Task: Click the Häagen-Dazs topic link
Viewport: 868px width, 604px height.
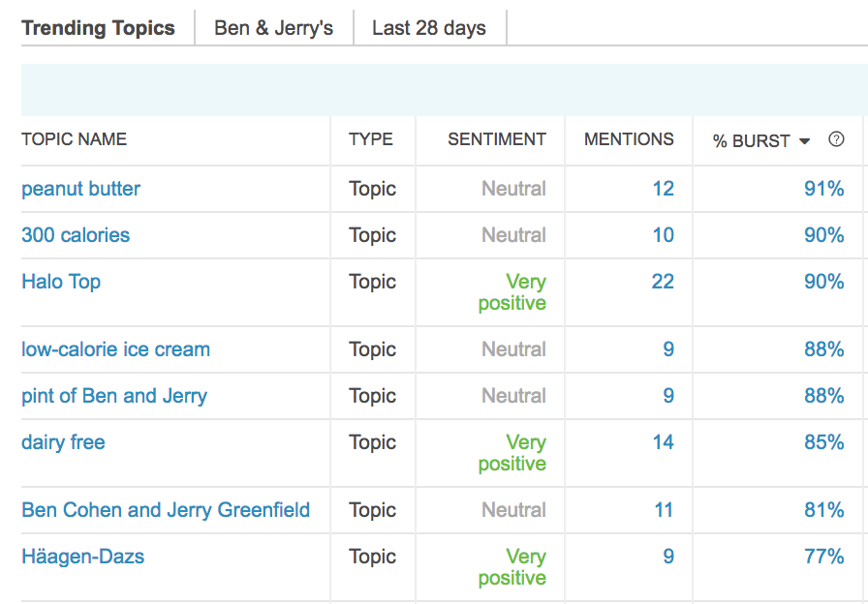Action: [83, 557]
